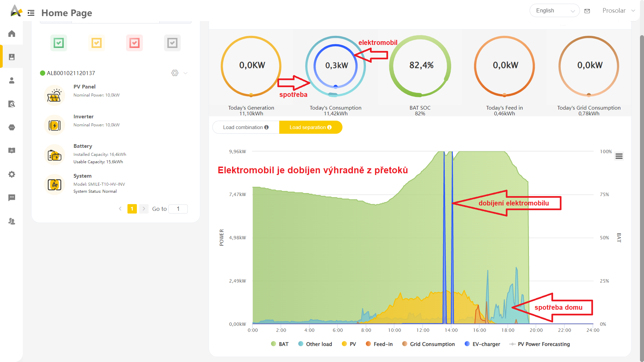Open the chart hamburger menu icon
The height and width of the screenshot is (362, 644).
click(619, 156)
